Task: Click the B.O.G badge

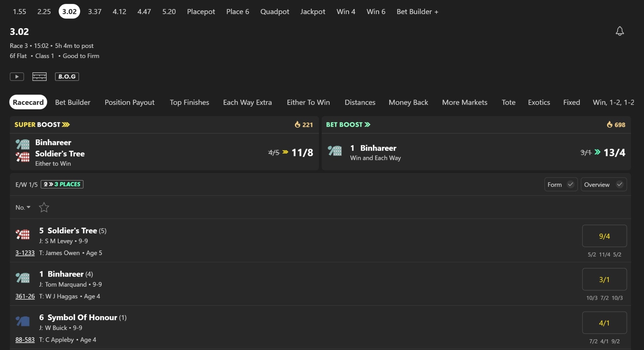Action: 67,76
